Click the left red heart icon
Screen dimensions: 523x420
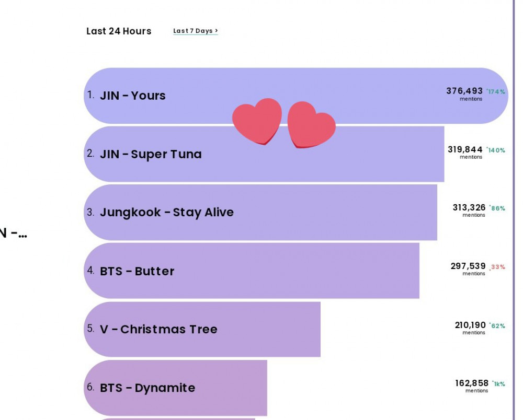257,121
